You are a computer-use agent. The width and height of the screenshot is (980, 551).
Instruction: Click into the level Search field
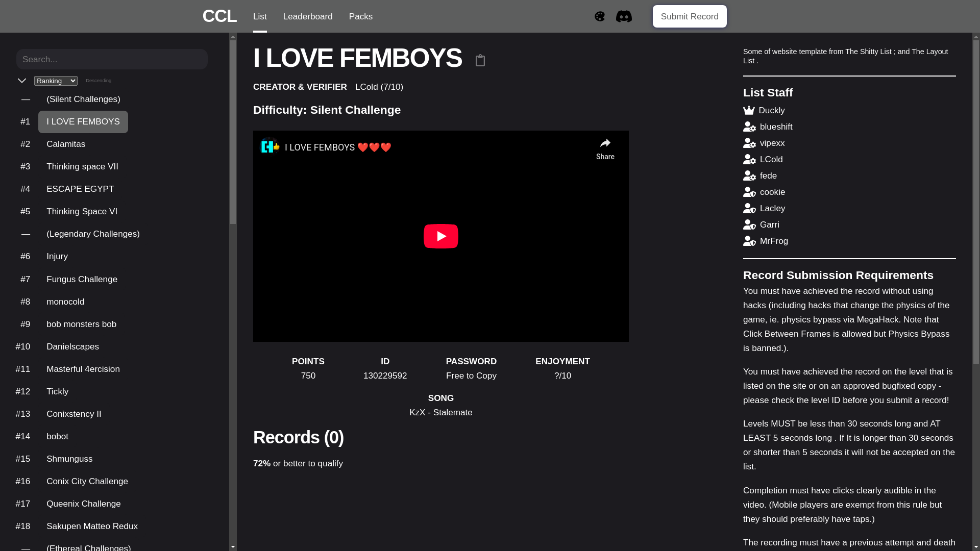112,59
